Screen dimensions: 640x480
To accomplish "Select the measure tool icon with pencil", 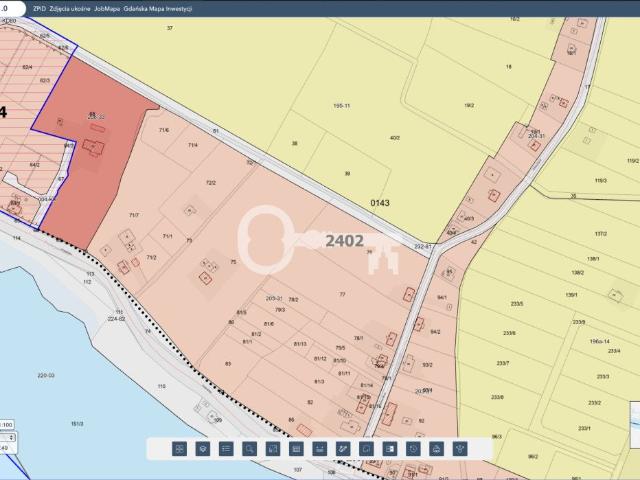I will coord(343,449).
